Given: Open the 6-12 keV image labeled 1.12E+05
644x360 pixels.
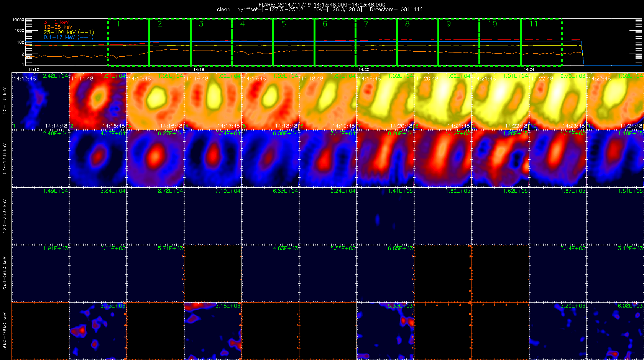Looking at the screenshot, I should click(443, 159).
